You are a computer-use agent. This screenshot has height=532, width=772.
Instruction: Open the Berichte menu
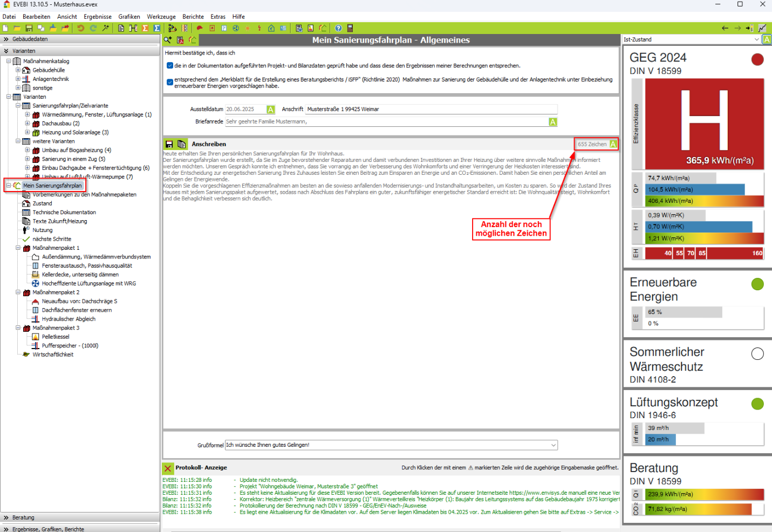193,17
